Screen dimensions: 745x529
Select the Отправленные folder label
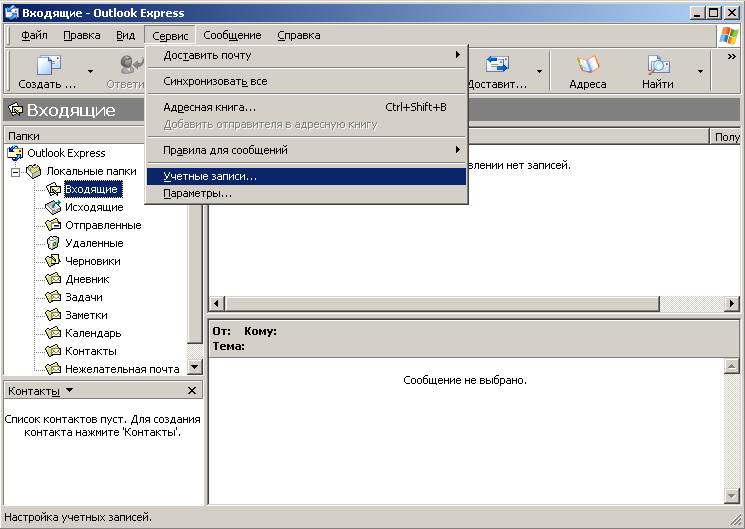pos(103,225)
